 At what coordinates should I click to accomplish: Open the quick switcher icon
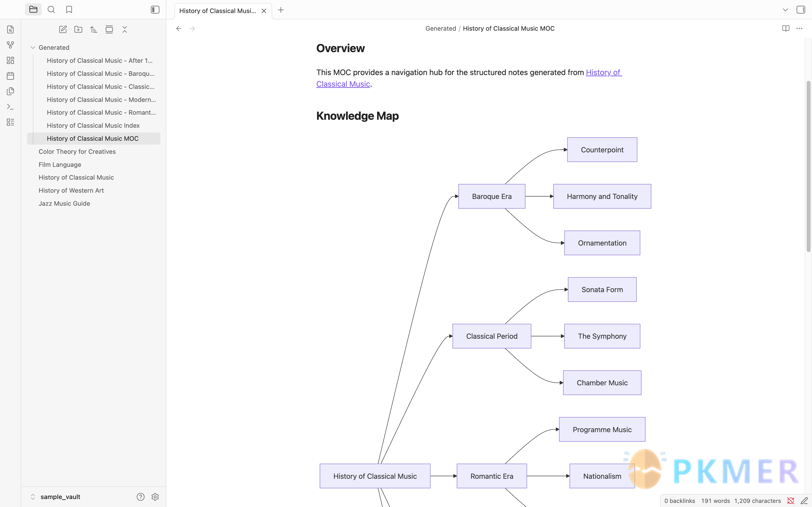click(10, 29)
